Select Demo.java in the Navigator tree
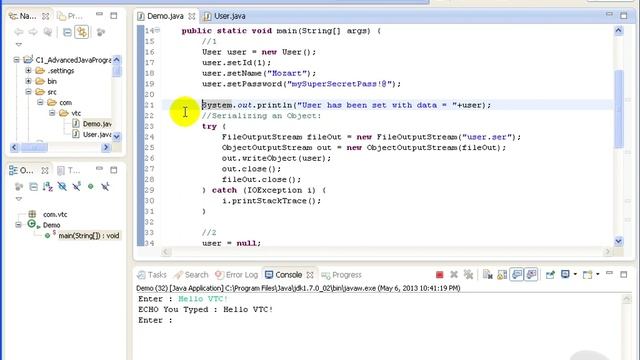 coord(97,124)
